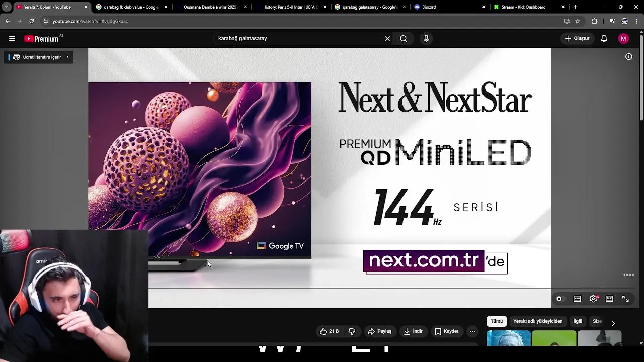644x362 pixels.
Task: Switch to default view from theater mode
Action: click(x=609, y=299)
